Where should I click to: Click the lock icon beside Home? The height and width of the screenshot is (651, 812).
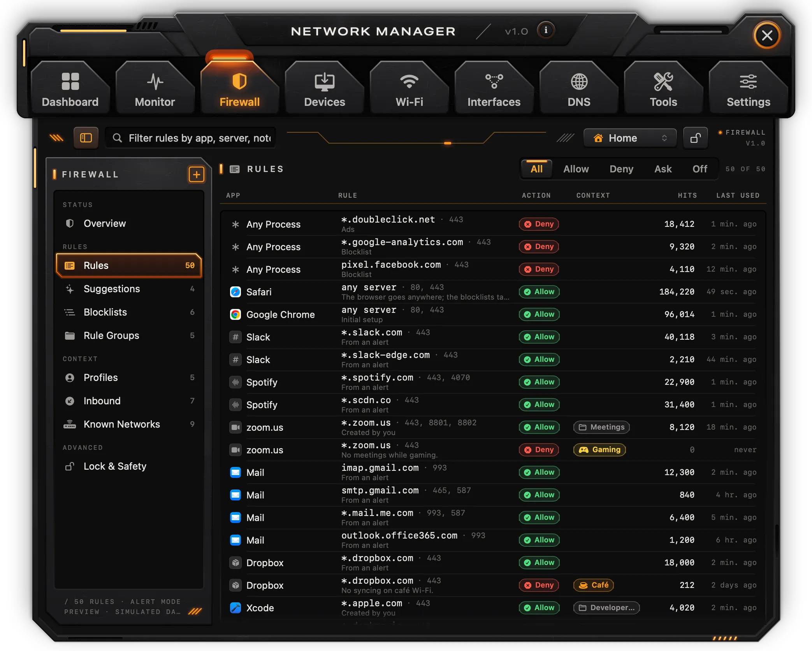695,138
